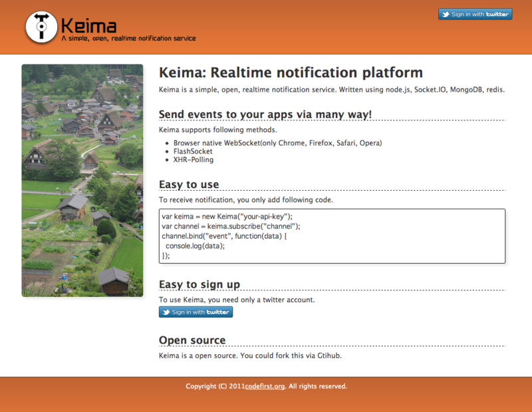Click text 'To receive notification, you only add following code.'

[x=246, y=200]
